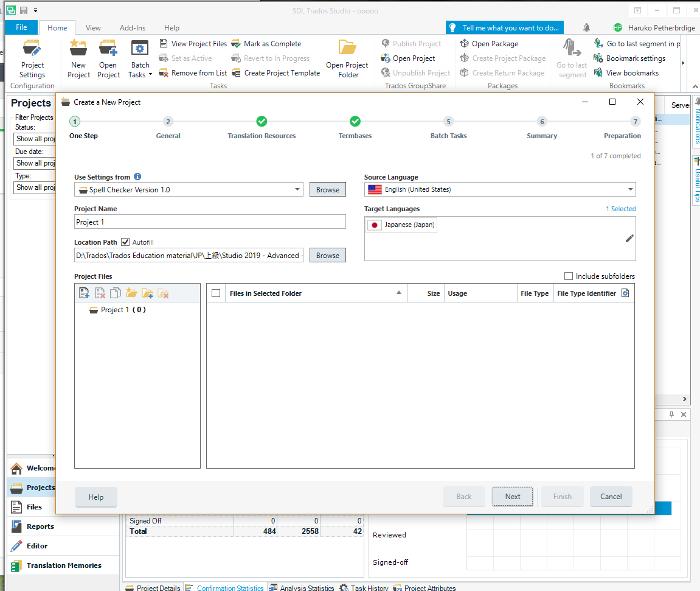Screen dimensions: 700x591
Task: Click the add files icon in Project Files
Action: (x=85, y=293)
